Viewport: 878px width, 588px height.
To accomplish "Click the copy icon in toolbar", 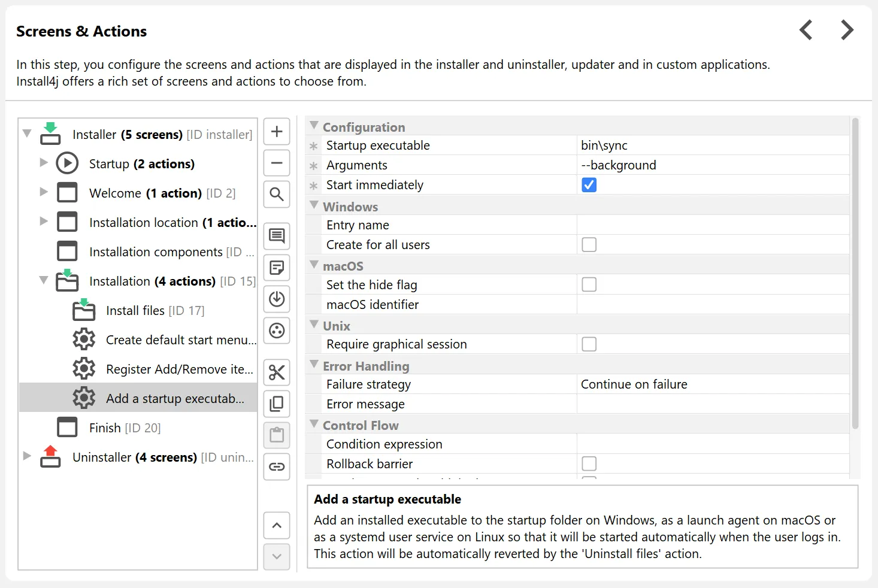I will (x=277, y=404).
